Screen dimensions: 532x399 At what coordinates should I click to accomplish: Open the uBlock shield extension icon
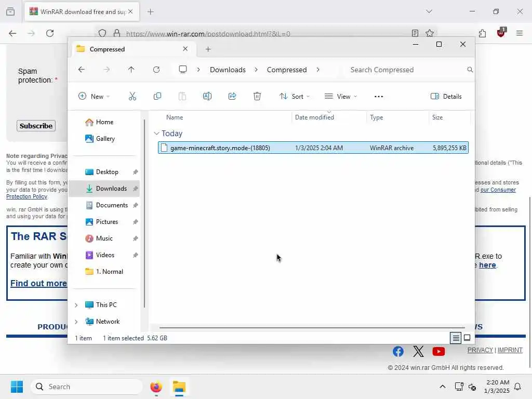[x=501, y=33]
